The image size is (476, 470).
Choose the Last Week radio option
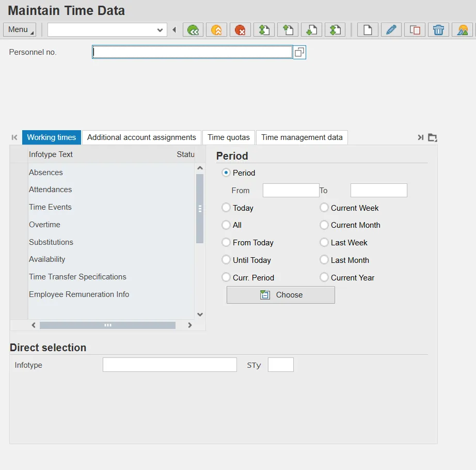click(x=324, y=243)
